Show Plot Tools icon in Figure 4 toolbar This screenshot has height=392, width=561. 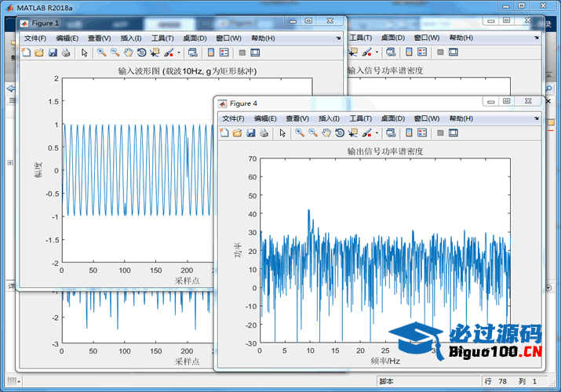[453, 133]
